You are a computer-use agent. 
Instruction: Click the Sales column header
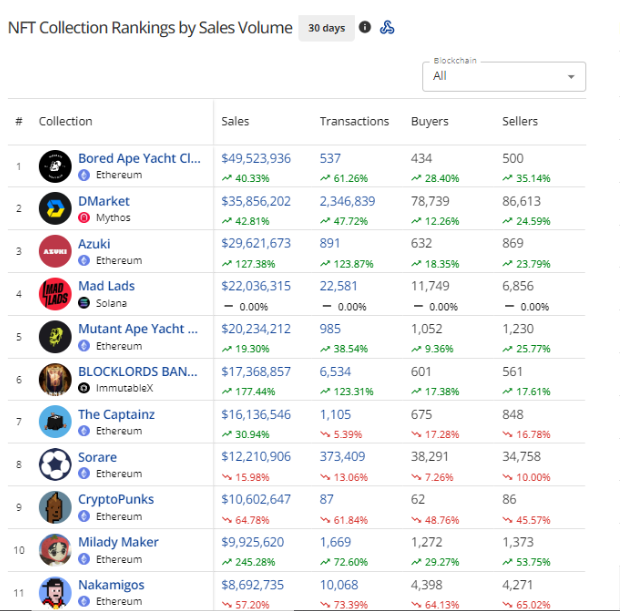pyautogui.click(x=235, y=121)
